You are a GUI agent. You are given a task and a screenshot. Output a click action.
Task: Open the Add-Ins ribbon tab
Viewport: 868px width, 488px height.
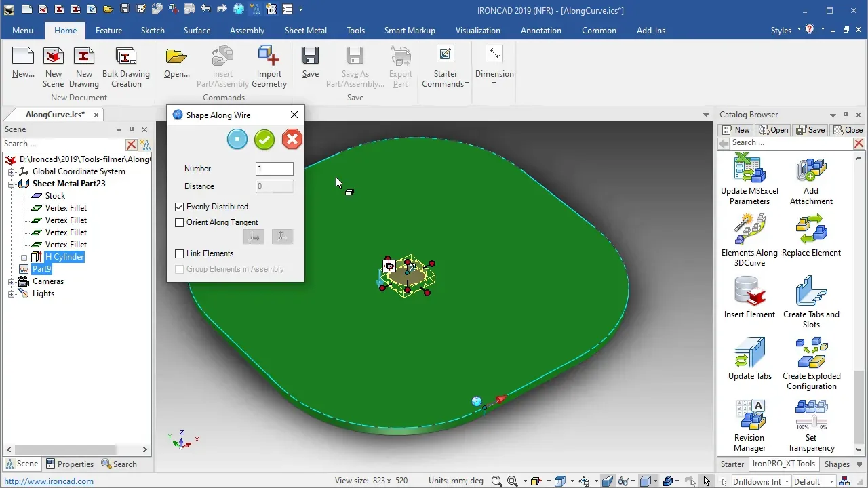[x=651, y=30]
